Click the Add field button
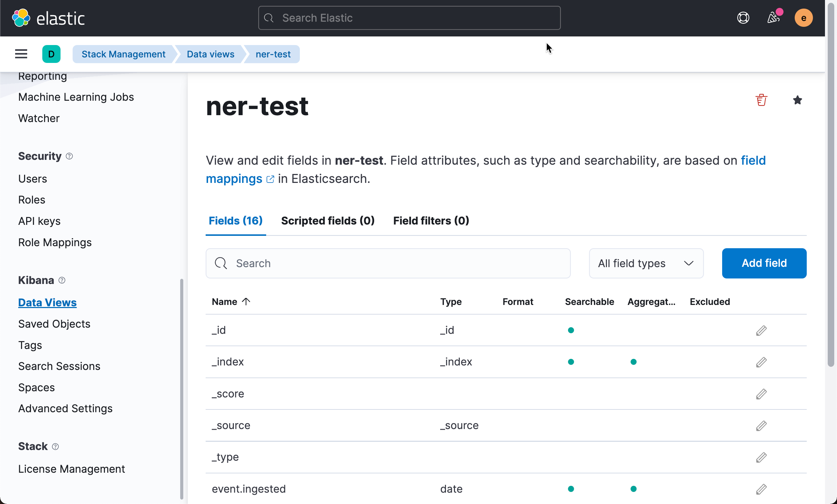Viewport: 837px width, 504px height. [764, 263]
